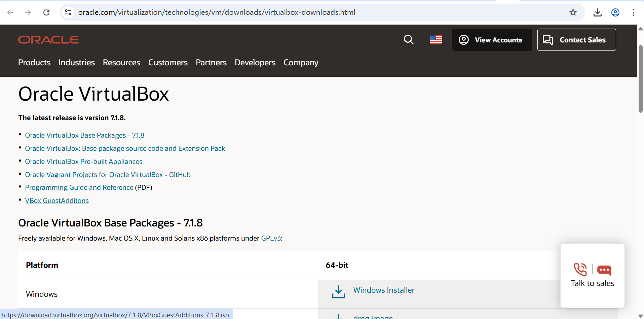644x319 pixels.
Task: Open the Customers menu
Action: [x=168, y=63]
